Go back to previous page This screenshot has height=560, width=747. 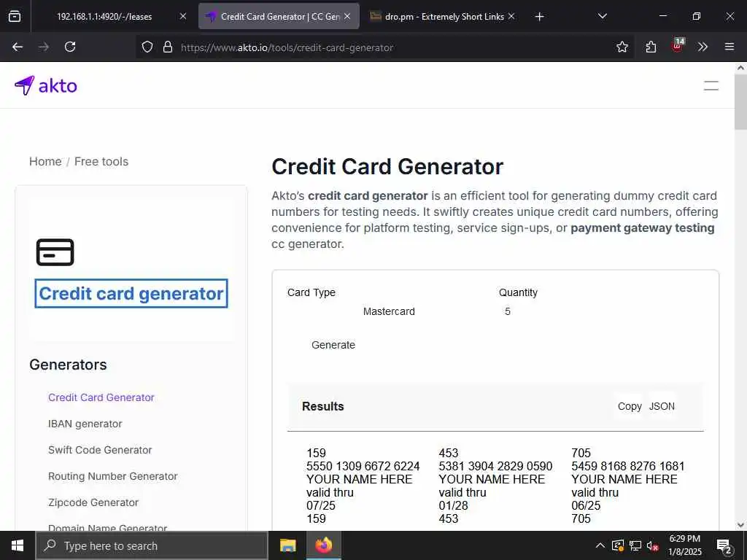click(18, 47)
